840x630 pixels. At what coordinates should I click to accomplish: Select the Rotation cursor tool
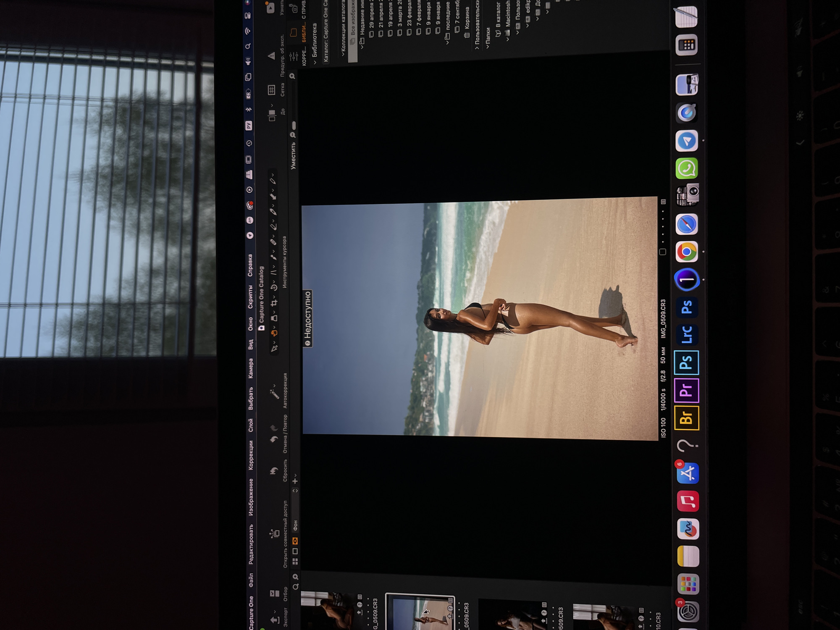(x=274, y=288)
